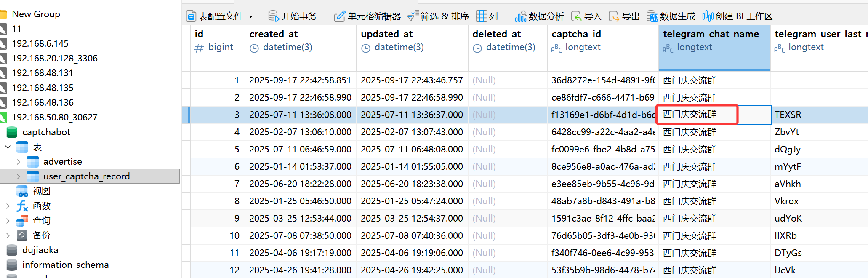This screenshot has height=278, width=868.
Task: Expand the 函数 functions node
Action: [8, 206]
